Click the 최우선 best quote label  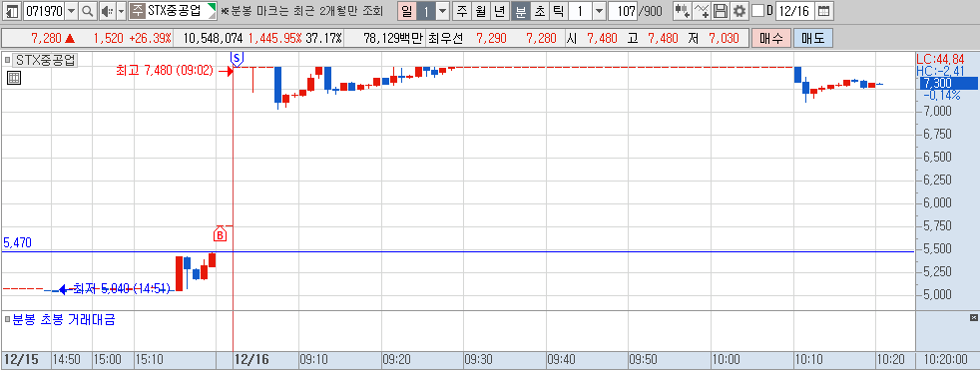coord(446,38)
